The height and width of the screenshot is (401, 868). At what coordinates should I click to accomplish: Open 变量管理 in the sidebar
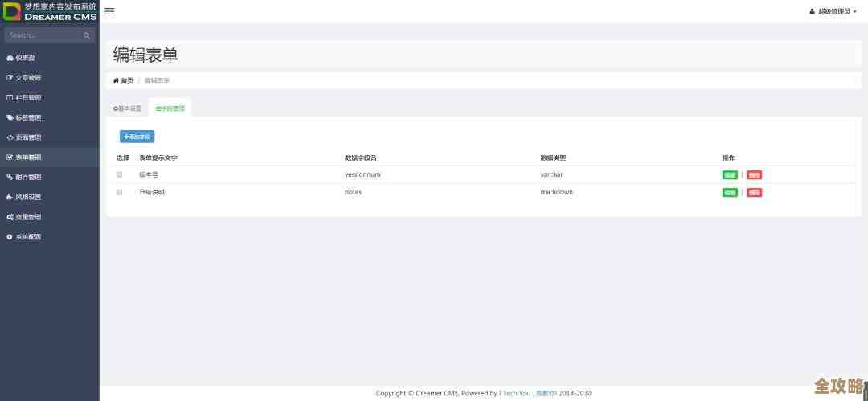27,217
